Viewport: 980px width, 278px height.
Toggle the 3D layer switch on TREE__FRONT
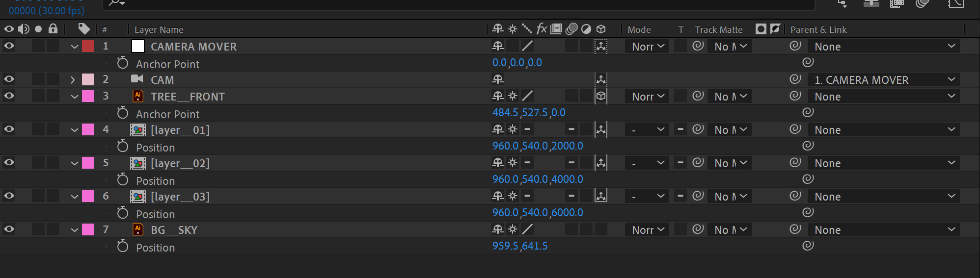coord(601,96)
